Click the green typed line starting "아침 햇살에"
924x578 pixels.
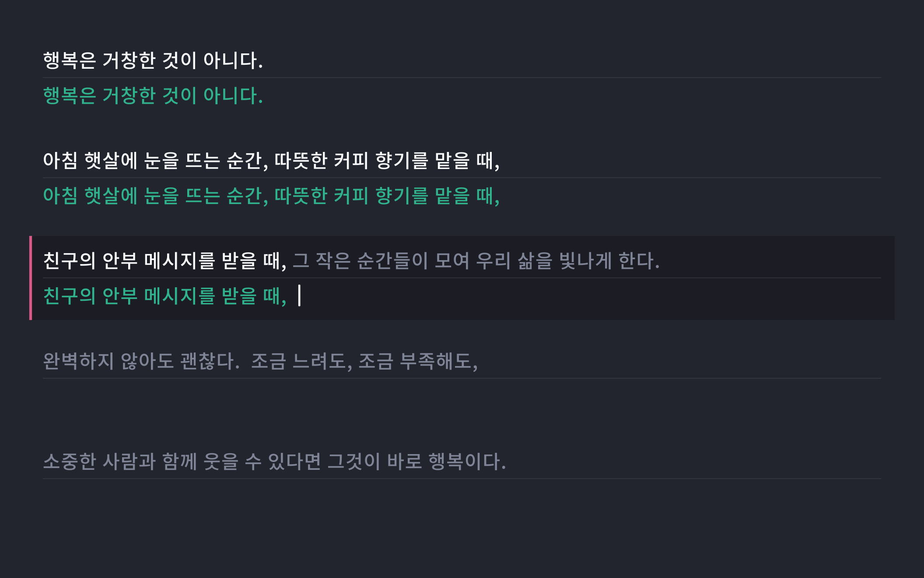pos(271,196)
